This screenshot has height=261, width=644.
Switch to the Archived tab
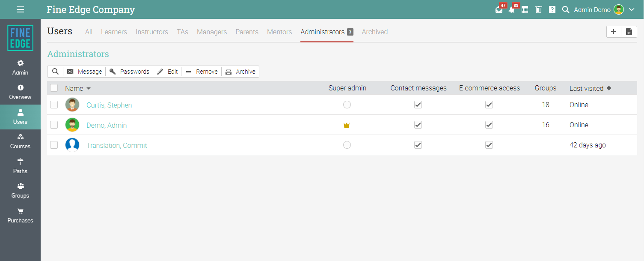(x=375, y=32)
